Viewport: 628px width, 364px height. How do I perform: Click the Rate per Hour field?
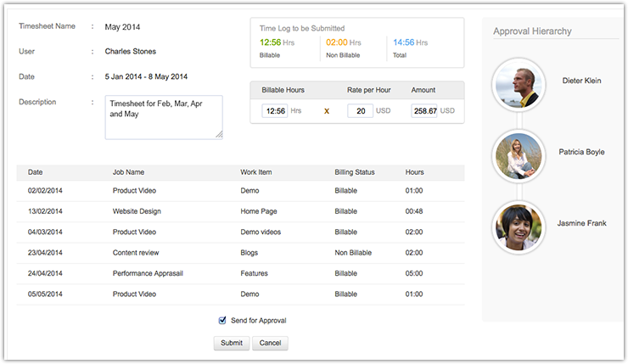coord(360,110)
